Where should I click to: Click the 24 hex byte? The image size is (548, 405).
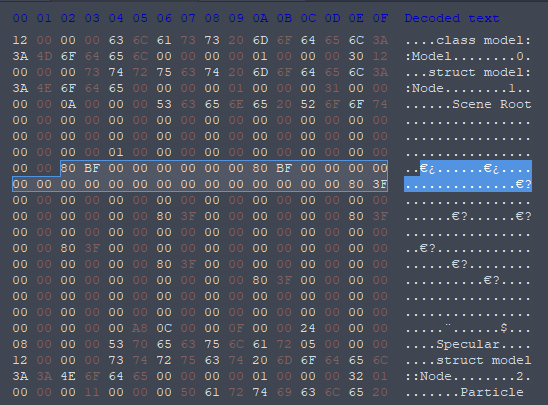(308, 328)
